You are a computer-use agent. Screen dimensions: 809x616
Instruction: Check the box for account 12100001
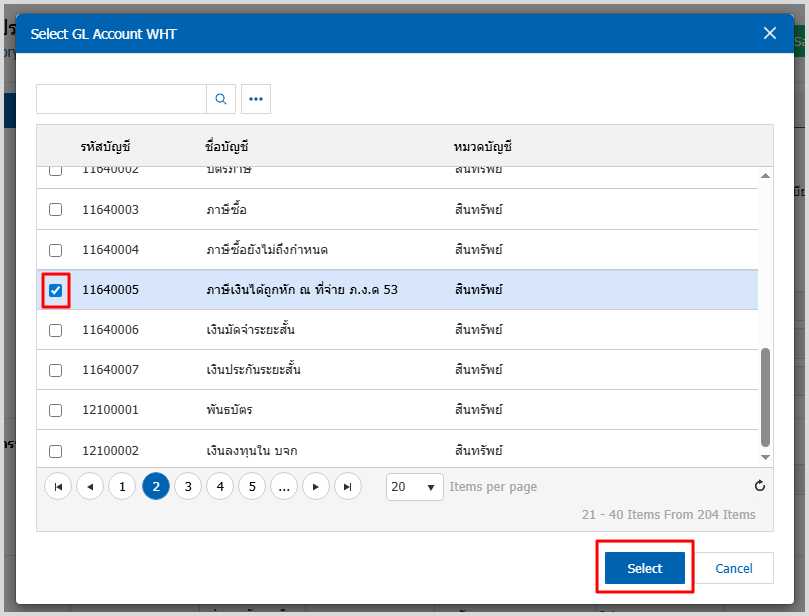click(56, 410)
